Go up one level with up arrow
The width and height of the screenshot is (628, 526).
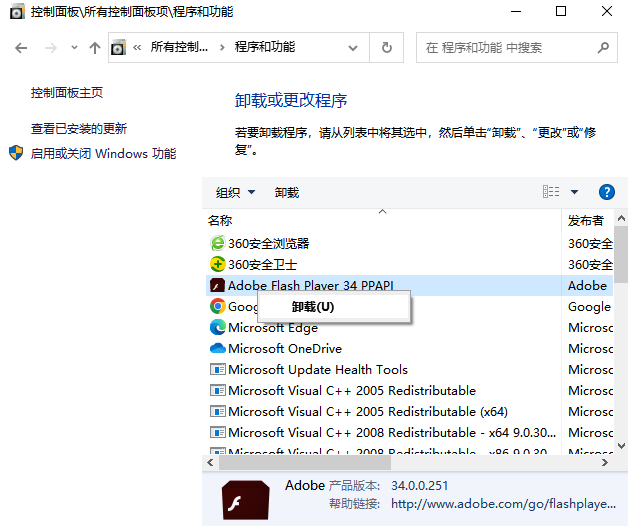point(95,48)
